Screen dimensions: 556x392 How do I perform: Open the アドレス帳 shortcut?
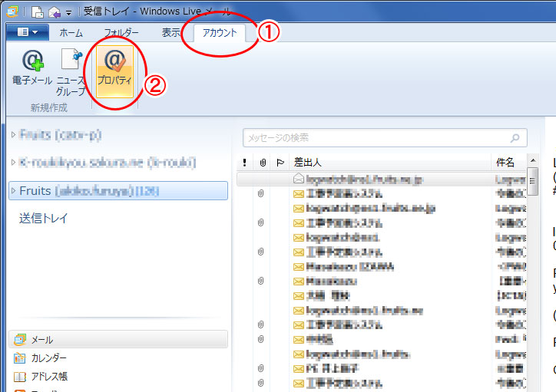click(48, 376)
